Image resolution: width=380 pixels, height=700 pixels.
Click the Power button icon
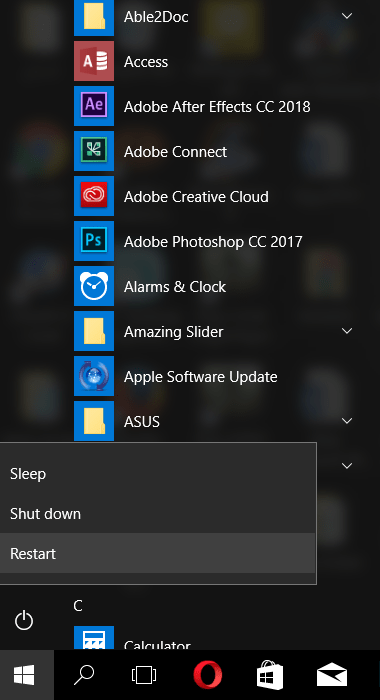pos(24,621)
